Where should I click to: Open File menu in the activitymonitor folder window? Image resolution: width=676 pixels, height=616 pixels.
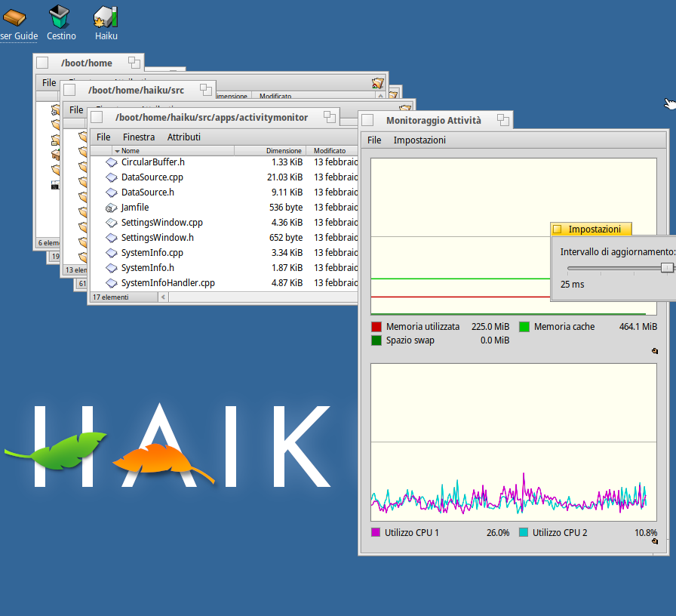(x=103, y=137)
